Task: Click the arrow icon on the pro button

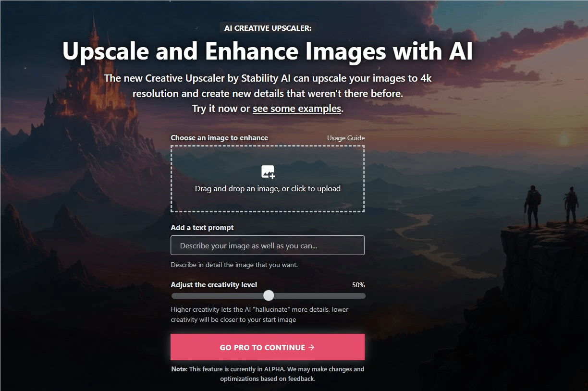Action: click(312, 347)
